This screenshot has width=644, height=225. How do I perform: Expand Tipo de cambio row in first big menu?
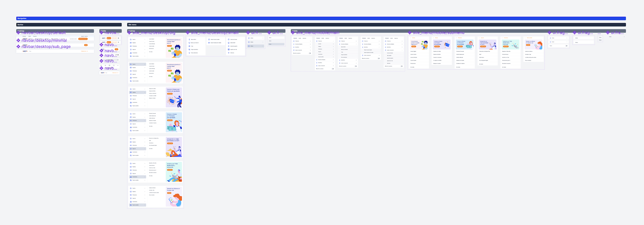(138, 56)
